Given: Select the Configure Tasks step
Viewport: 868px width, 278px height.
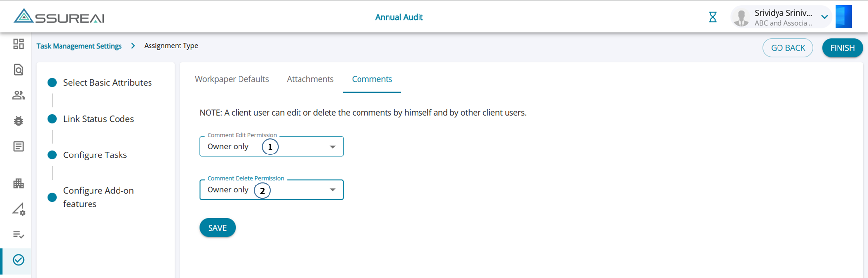Looking at the screenshot, I should (95, 155).
